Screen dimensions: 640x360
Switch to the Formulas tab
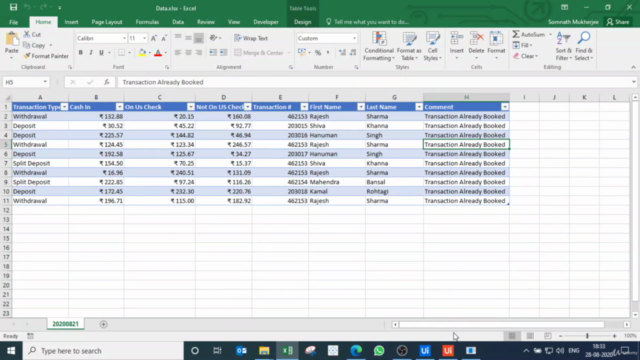pos(147,22)
